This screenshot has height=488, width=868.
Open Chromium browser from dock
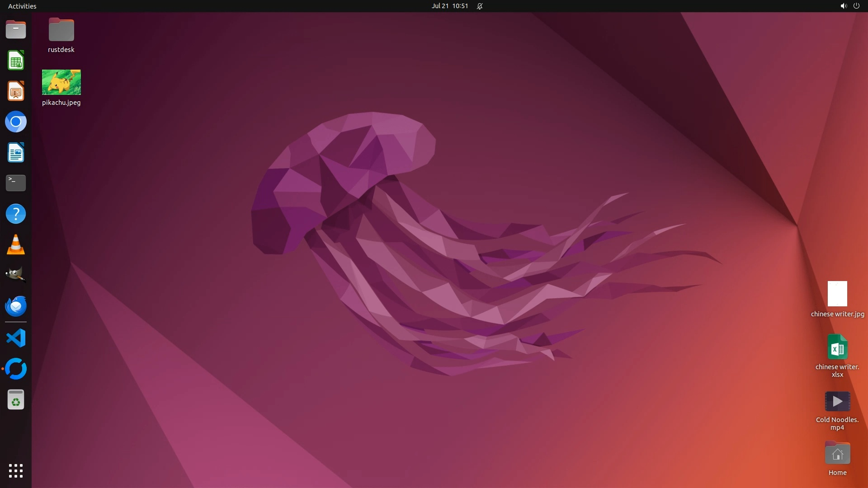point(16,122)
